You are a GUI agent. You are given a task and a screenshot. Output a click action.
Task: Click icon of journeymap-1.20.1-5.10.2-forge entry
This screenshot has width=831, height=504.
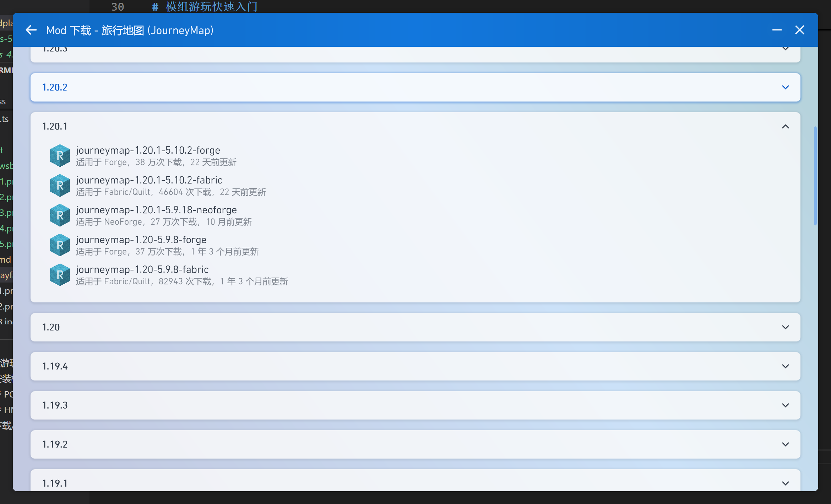[x=60, y=155]
